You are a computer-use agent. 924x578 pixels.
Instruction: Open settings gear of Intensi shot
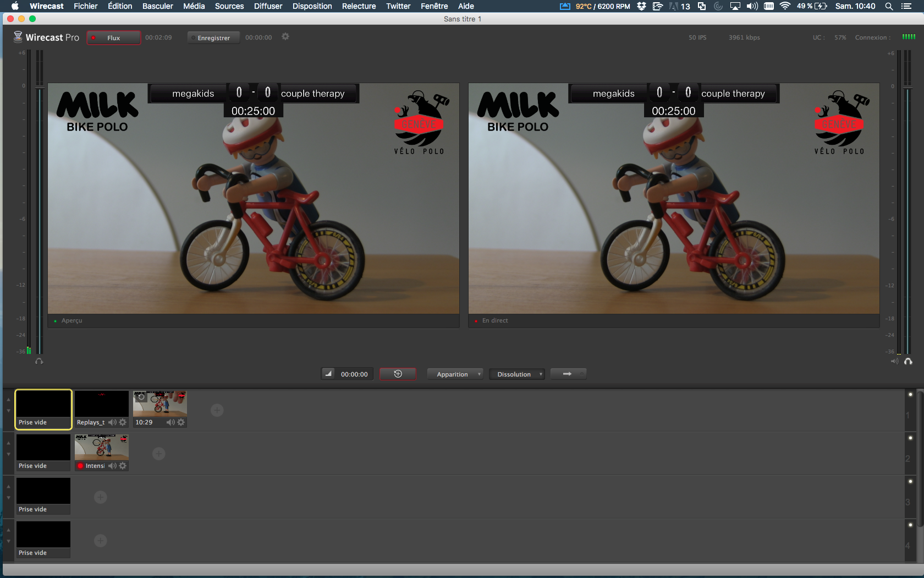[x=123, y=466]
